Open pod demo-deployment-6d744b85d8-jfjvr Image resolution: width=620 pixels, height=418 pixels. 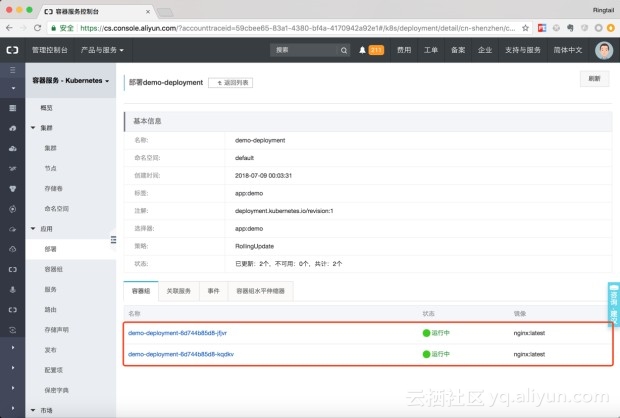177,333
